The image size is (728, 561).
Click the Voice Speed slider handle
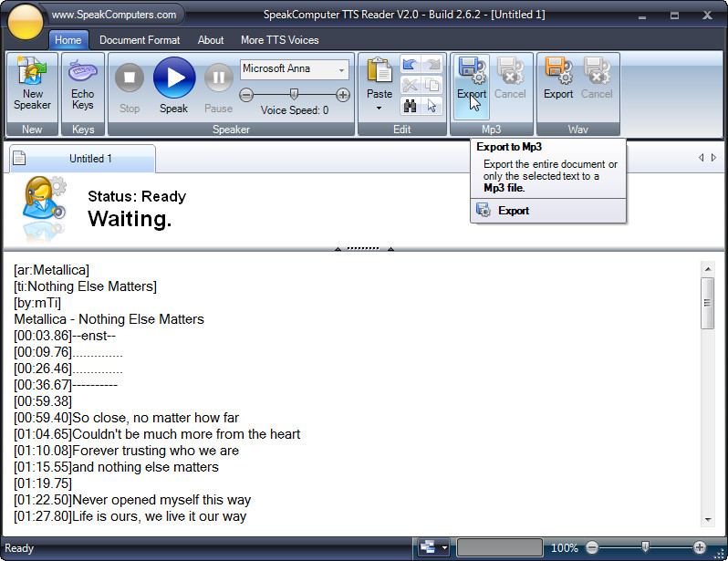[294, 95]
